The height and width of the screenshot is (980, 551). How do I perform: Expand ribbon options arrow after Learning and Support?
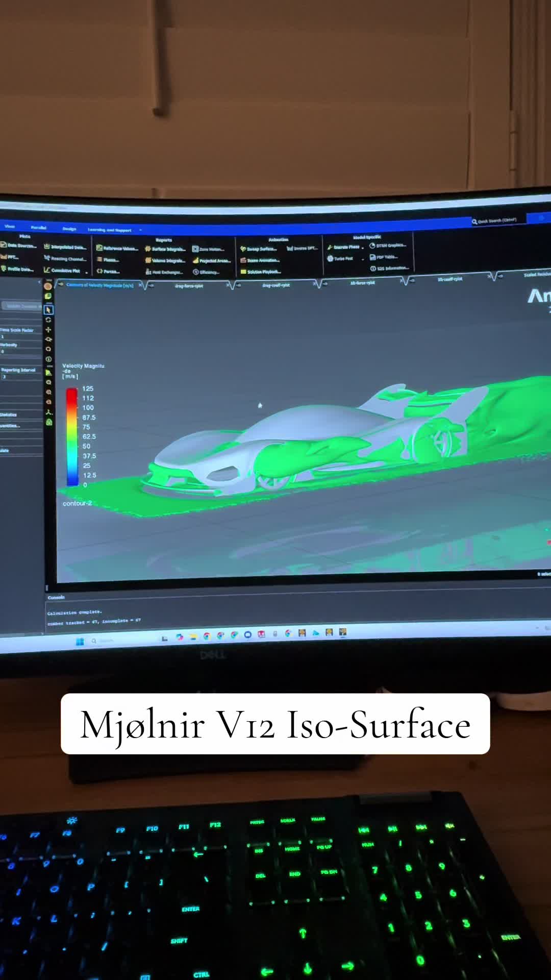[140, 230]
